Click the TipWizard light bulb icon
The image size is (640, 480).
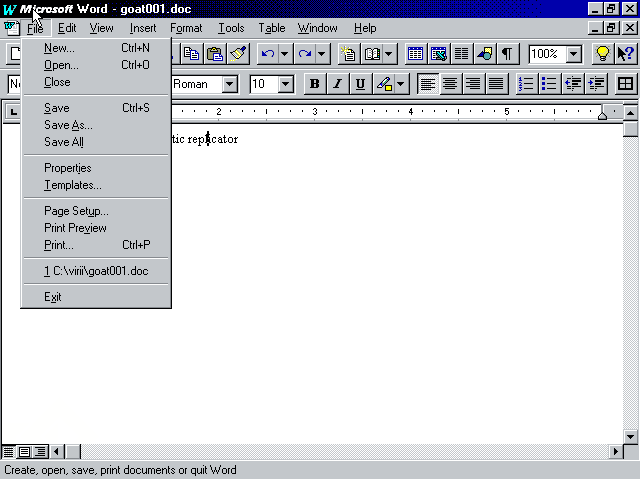pos(602,54)
